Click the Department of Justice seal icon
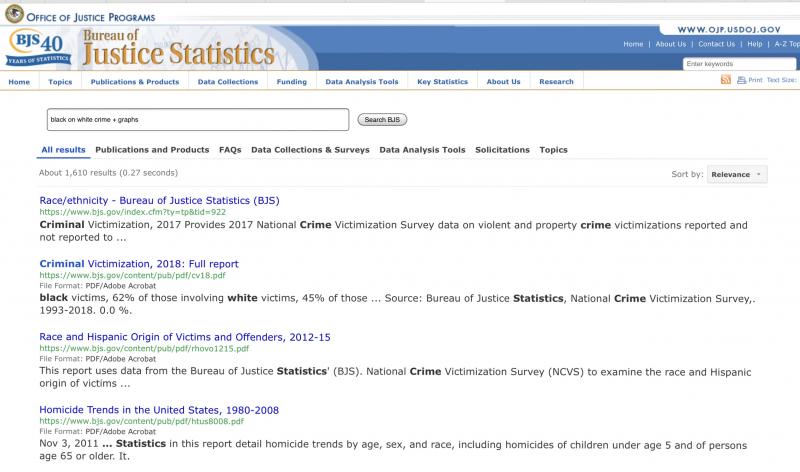 click(x=14, y=14)
